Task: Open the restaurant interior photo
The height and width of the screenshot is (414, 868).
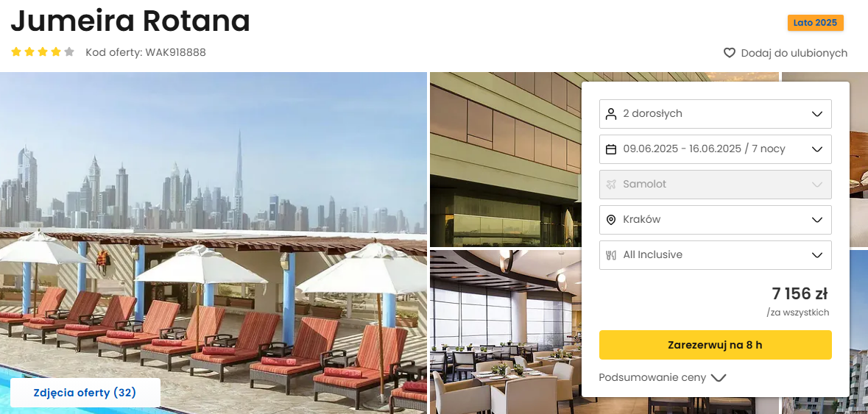Action: pos(505,332)
